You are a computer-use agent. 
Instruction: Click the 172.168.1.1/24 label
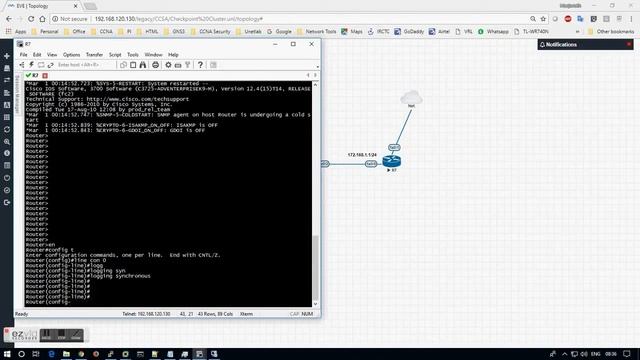[x=362, y=155]
